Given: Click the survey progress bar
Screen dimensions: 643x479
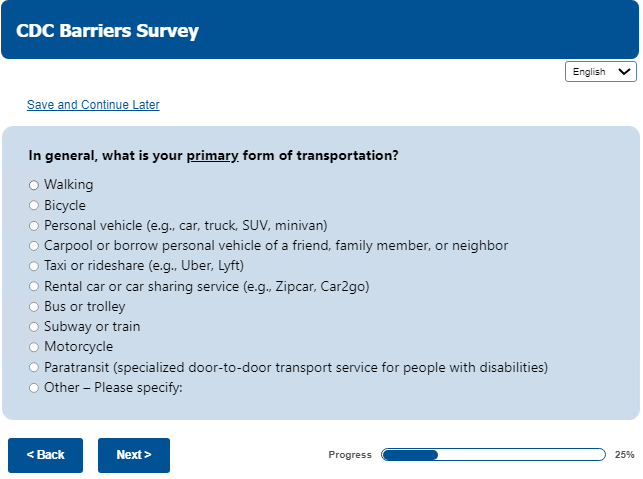Looking at the screenshot, I should click(x=493, y=455).
